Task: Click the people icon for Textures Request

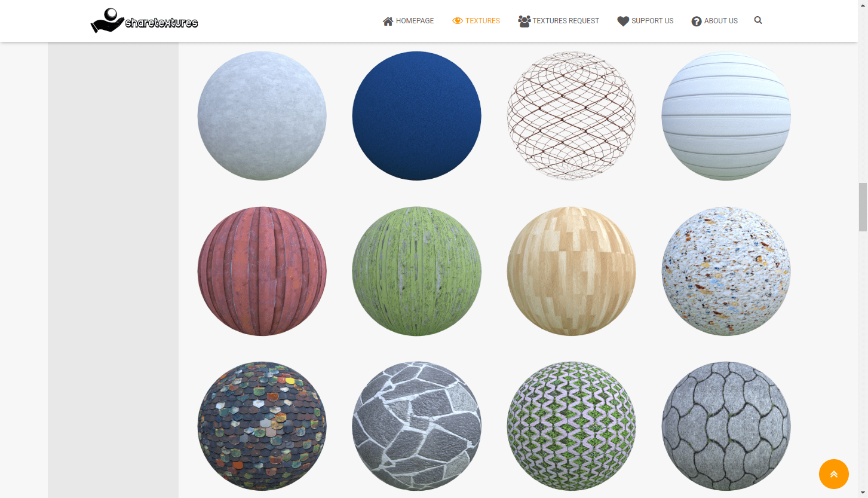Action: (x=525, y=21)
